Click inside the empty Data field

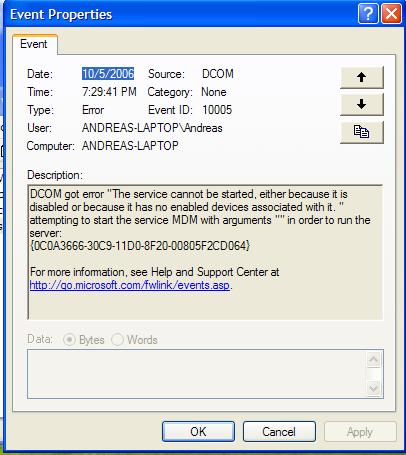pos(197,374)
